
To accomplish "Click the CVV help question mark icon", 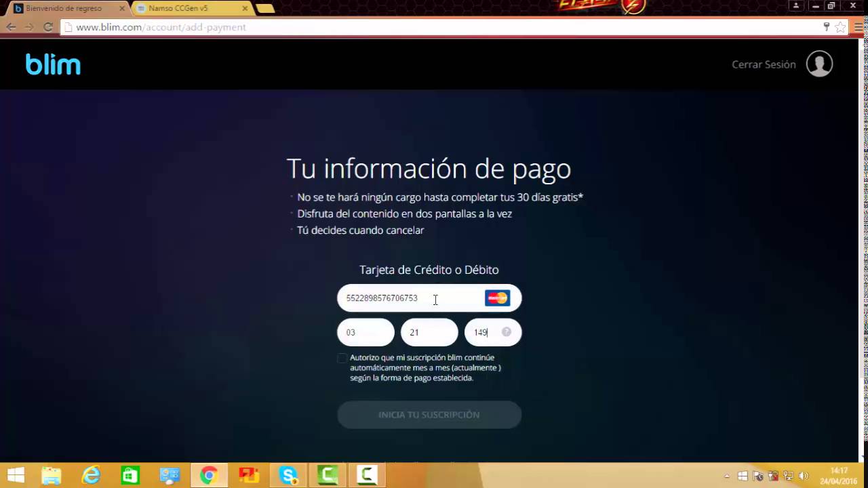I will (506, 332).
